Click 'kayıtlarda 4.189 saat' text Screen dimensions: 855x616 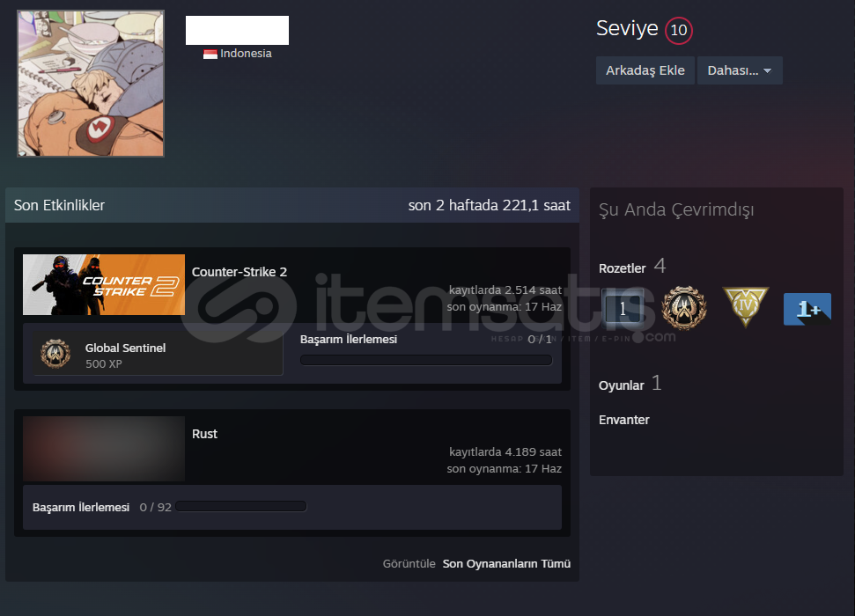tap(505, 452)
